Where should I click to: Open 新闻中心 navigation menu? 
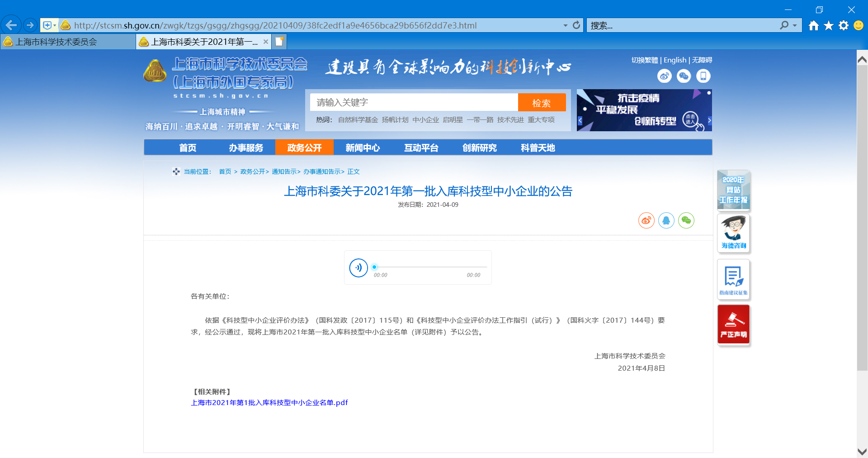(x=363, y=148)
